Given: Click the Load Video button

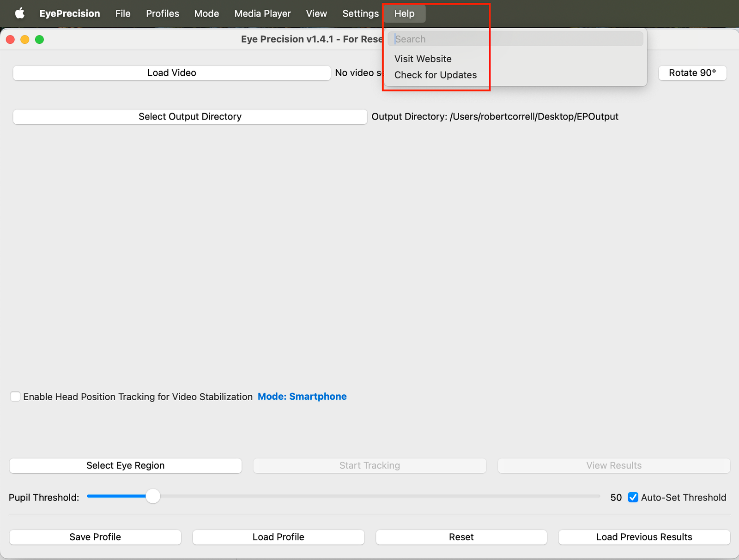Looking at the screenshot, I should 171,72.
